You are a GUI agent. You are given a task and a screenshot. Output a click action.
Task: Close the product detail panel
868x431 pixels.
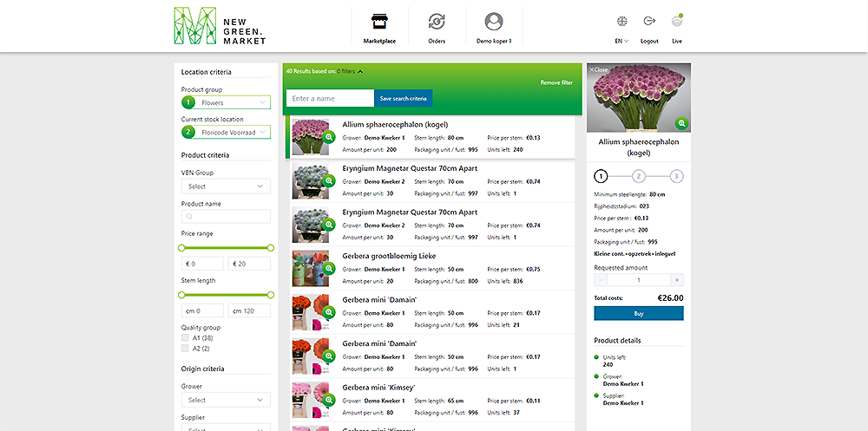tap(598, 69)
